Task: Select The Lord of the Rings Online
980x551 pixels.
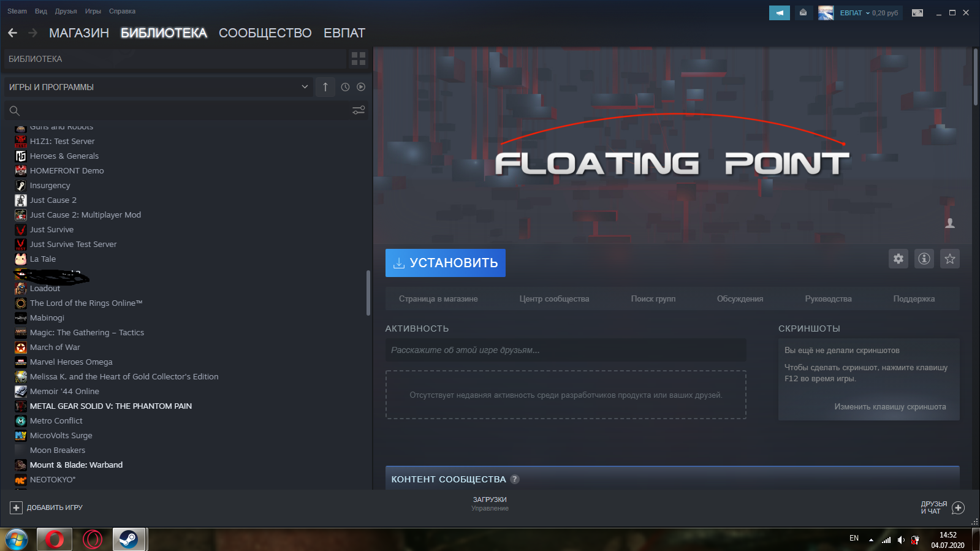Action: pos(86,303)
